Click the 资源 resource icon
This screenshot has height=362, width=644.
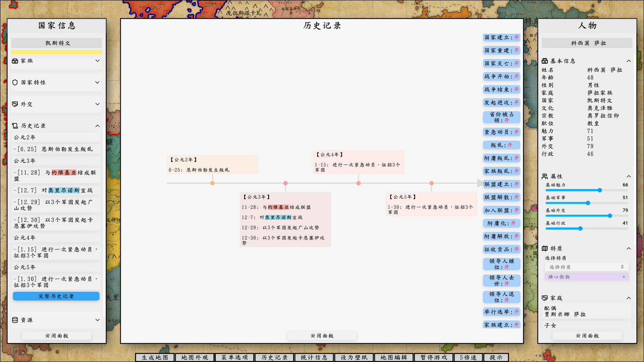15,320
